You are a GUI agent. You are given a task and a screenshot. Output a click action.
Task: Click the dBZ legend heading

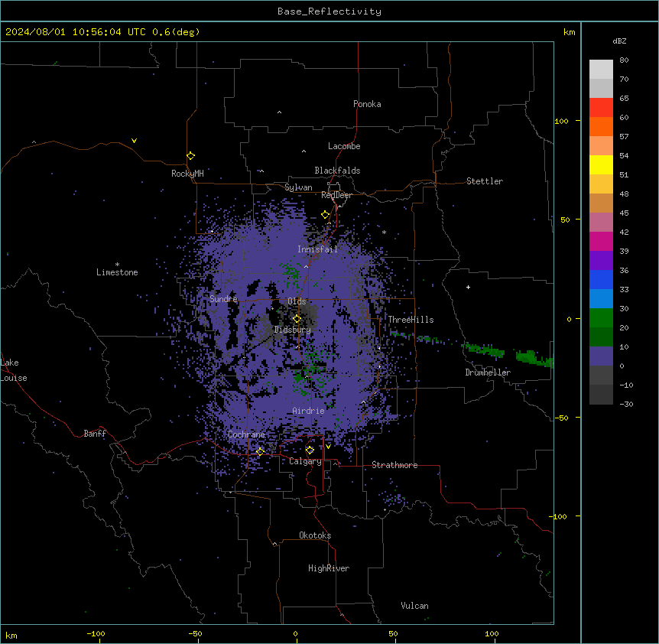coord(619,41)
